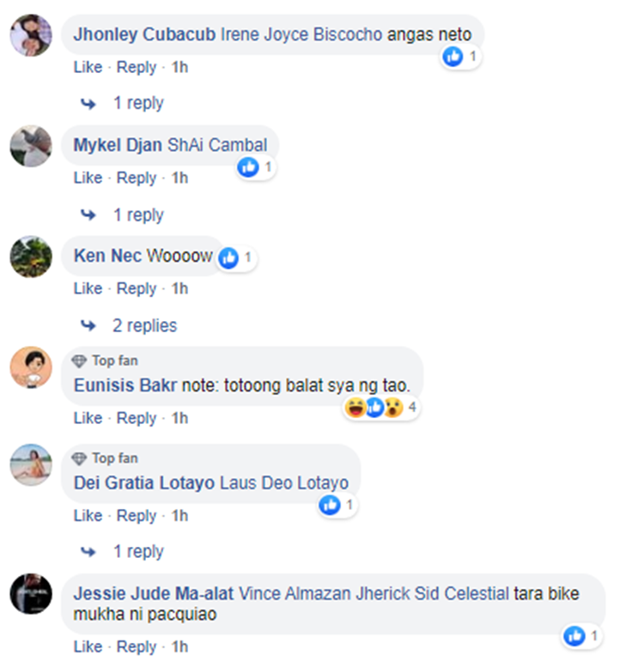Screen dimensions: 644x667
Task: Open tagged profile Irene Joyce Biscocho
Action: [301, 34]
